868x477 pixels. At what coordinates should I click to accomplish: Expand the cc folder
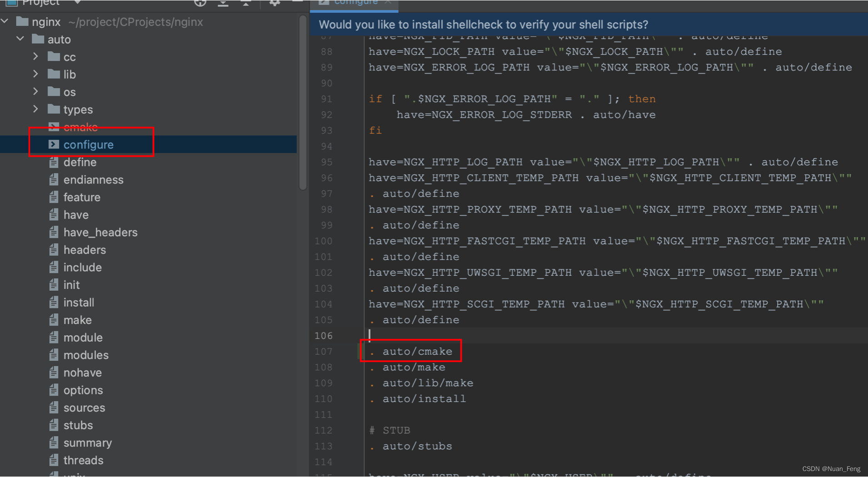click(x=35, y=56)
